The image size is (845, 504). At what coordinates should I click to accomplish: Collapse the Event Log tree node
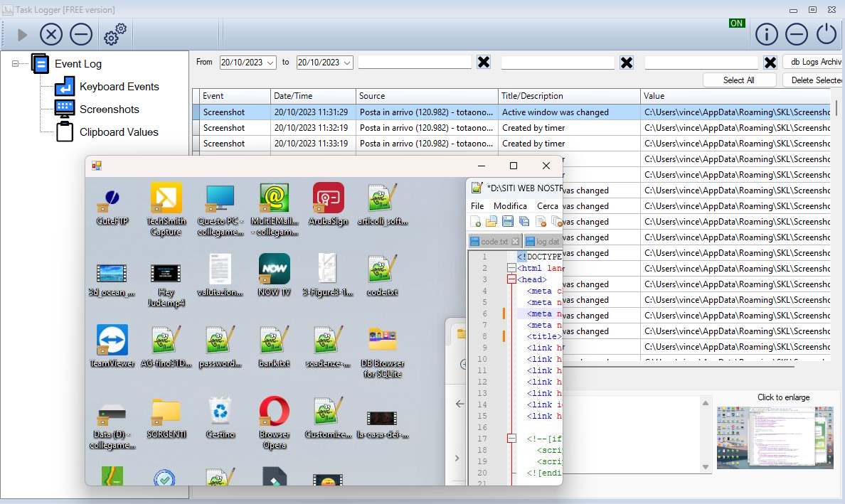16,64
